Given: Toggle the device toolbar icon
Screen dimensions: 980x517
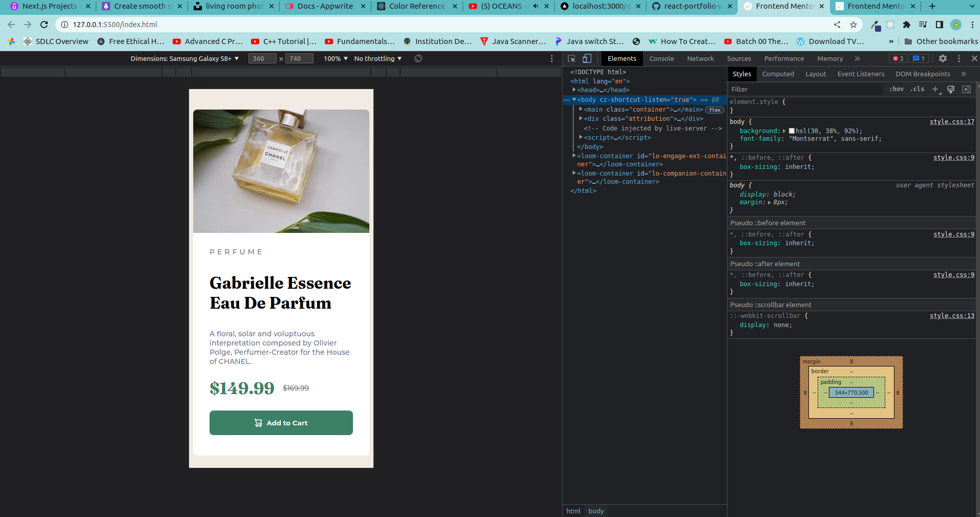Looking at the screenshot, I should point(587,59).
